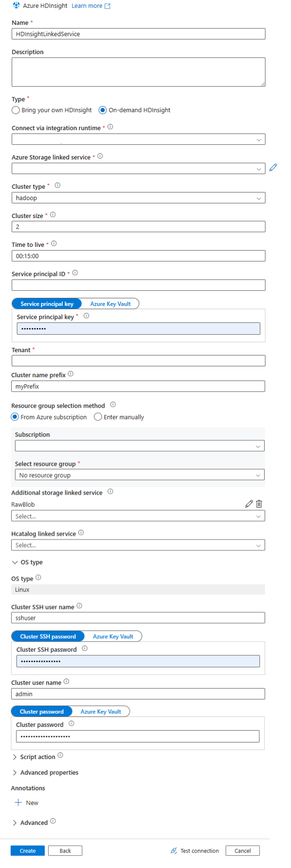Image resolution: width=291 pixels, height=868 pixels.
Task: Open the Learn more link
Action: (x=88, y=5)
